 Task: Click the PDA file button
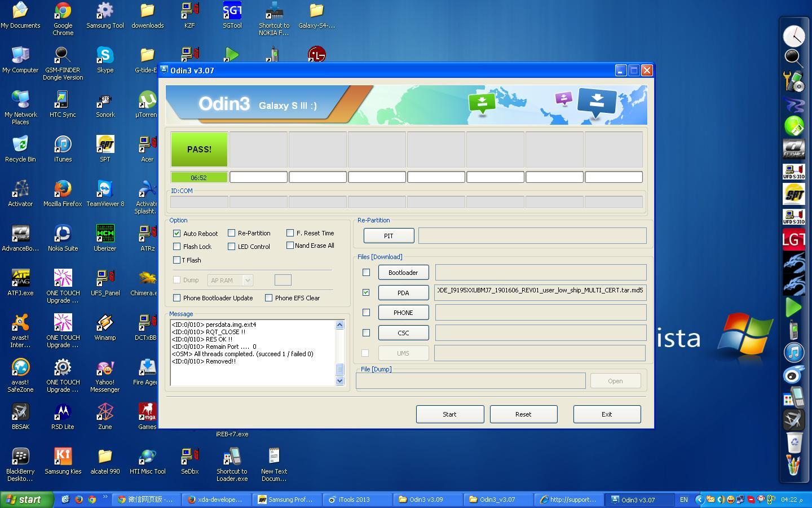(403, 292)
